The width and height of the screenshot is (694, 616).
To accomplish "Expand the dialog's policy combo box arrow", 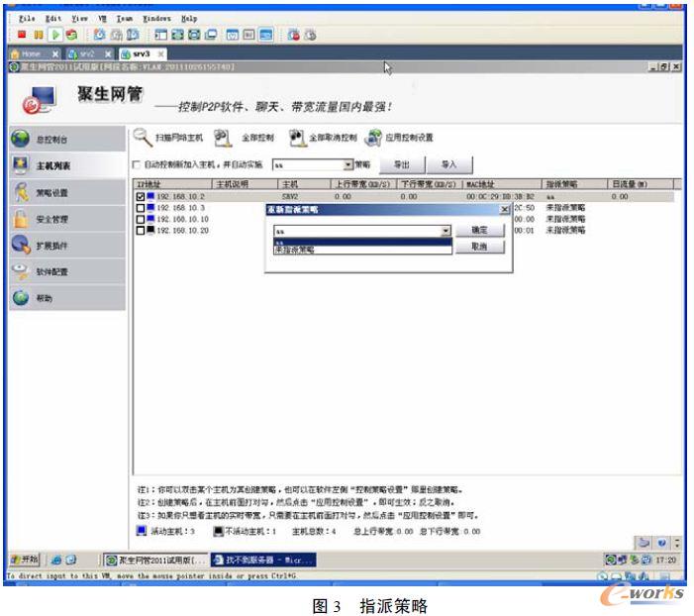I will pyautogui.click(x=447, y=231).
